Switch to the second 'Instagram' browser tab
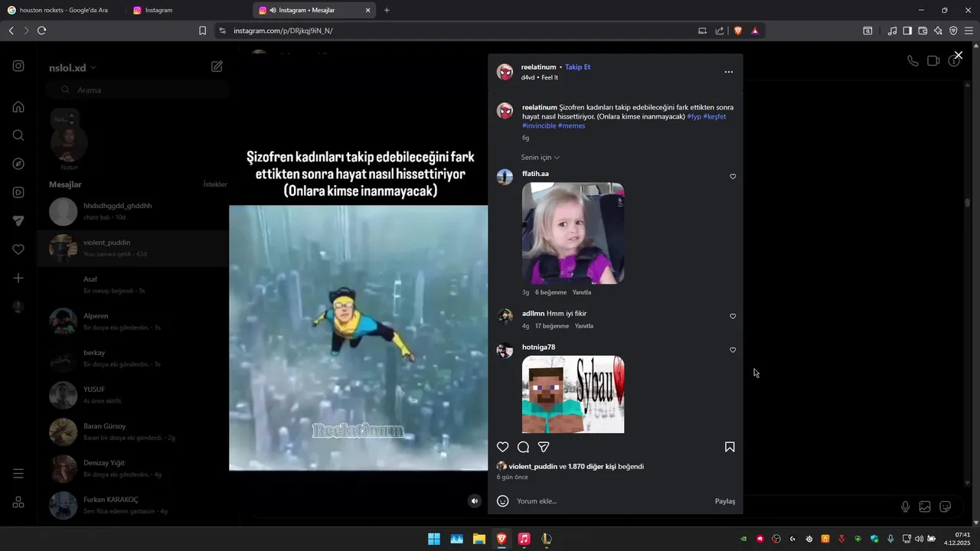The height and width of the screenshot is (551, 980). (188, 10)
